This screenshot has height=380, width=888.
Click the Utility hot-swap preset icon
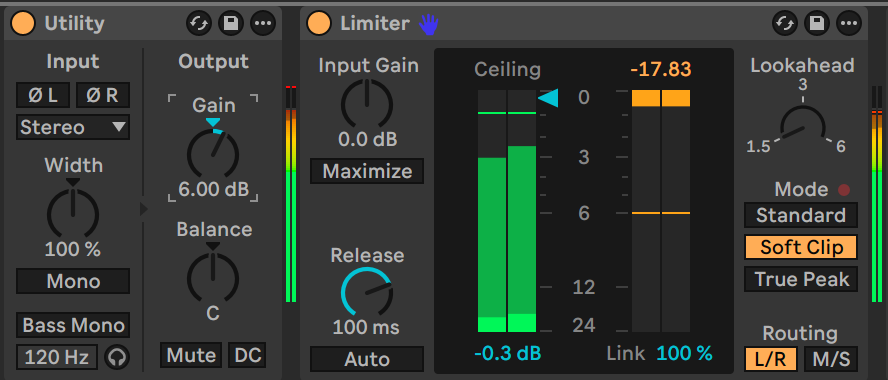[x=199, y=23]
